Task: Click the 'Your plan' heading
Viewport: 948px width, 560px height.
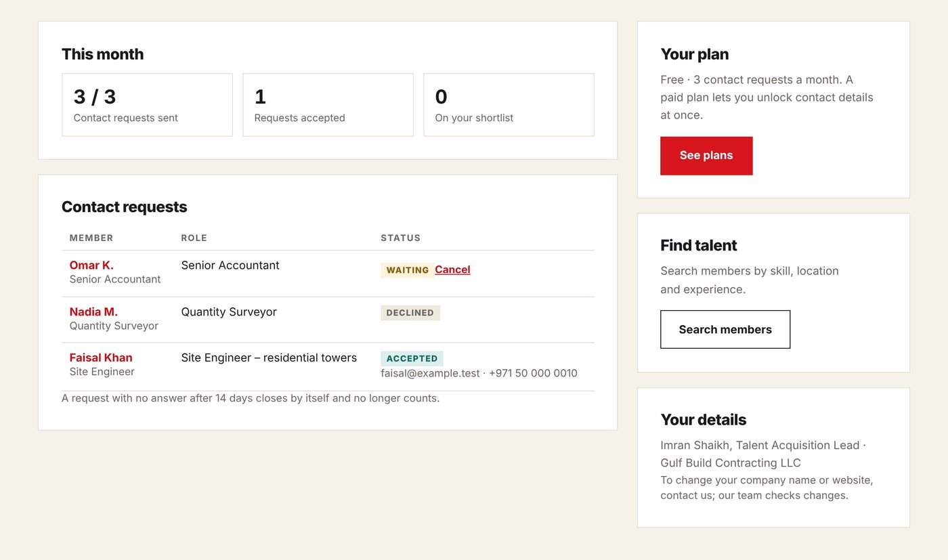Action: (x=694, y=54)
